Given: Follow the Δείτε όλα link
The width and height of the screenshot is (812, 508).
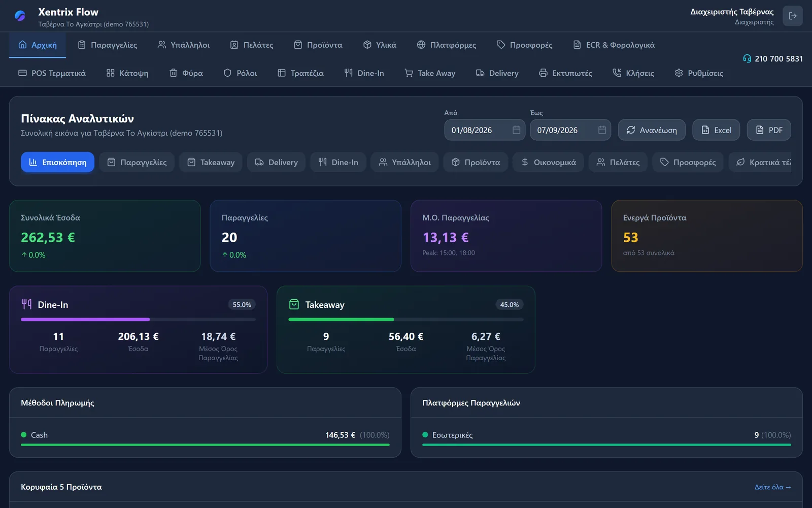Looking at the screenshot, I should point(772,487).
